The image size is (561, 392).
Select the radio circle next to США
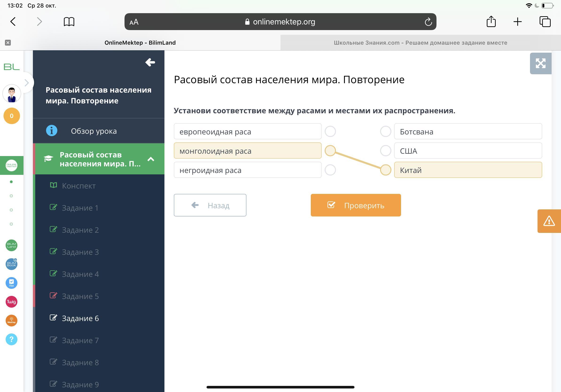point(385,151)
